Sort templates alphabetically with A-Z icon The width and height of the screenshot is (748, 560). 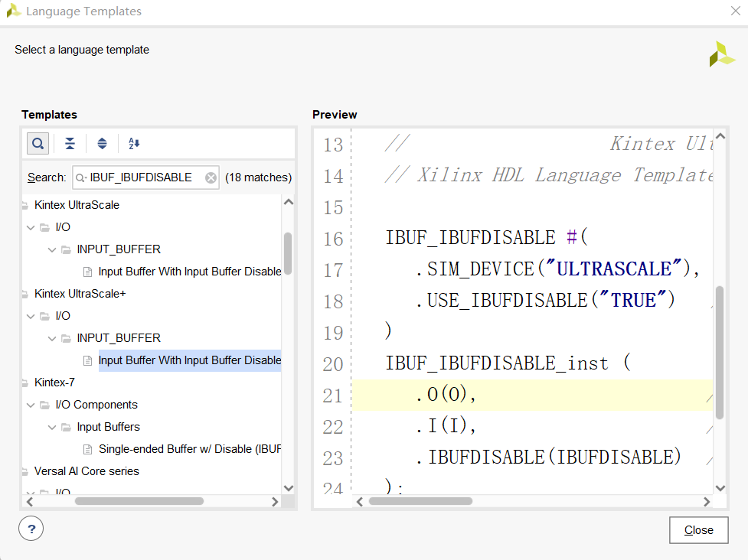pyautogui.click(x=134, y=144)
